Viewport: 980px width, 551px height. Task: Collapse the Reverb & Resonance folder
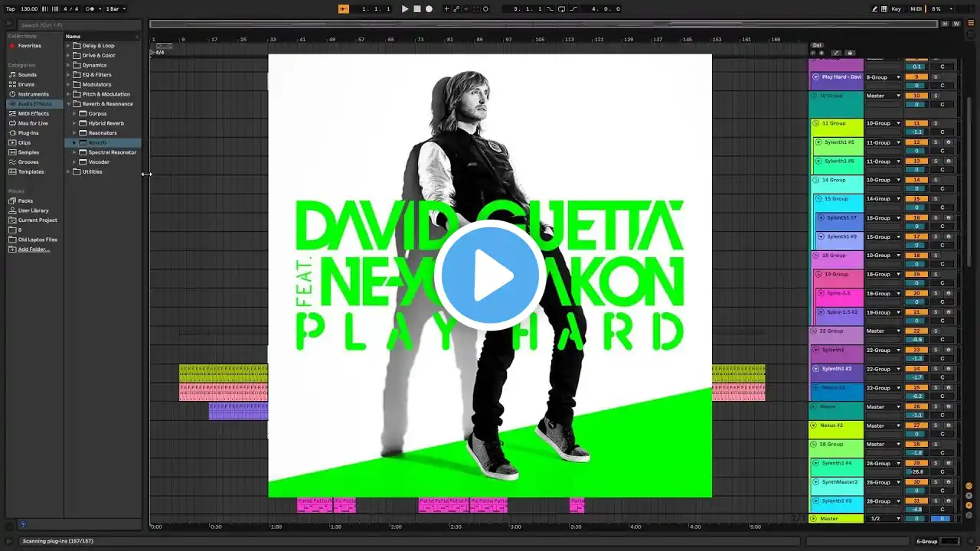coord(68,104)
